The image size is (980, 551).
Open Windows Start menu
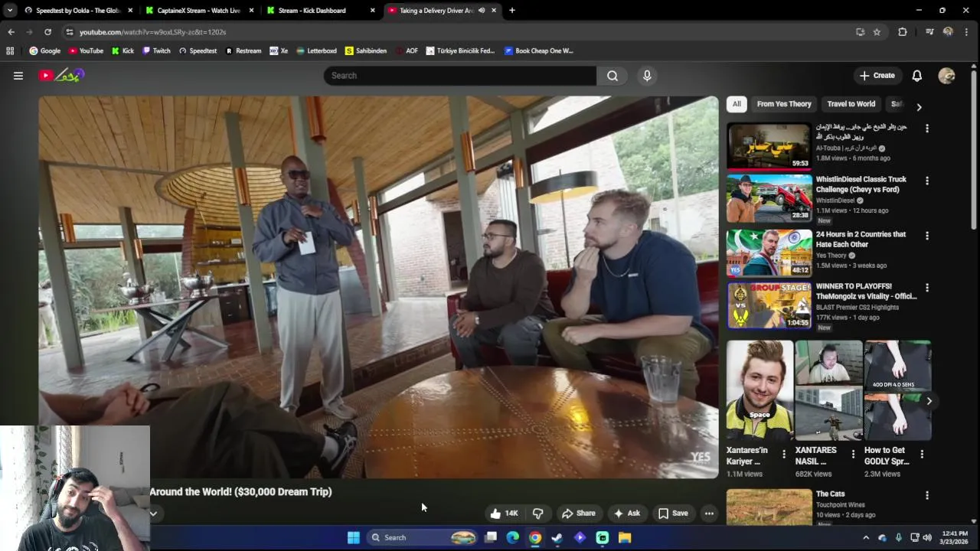(353, 537)
